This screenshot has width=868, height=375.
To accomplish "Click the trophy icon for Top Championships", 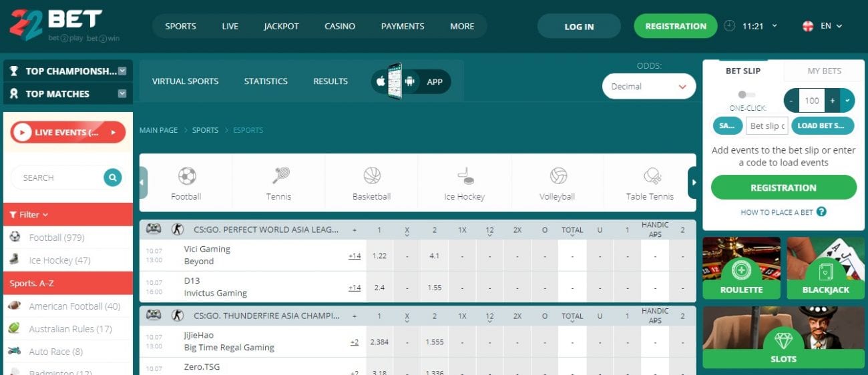I will click(x=14, y=71).
